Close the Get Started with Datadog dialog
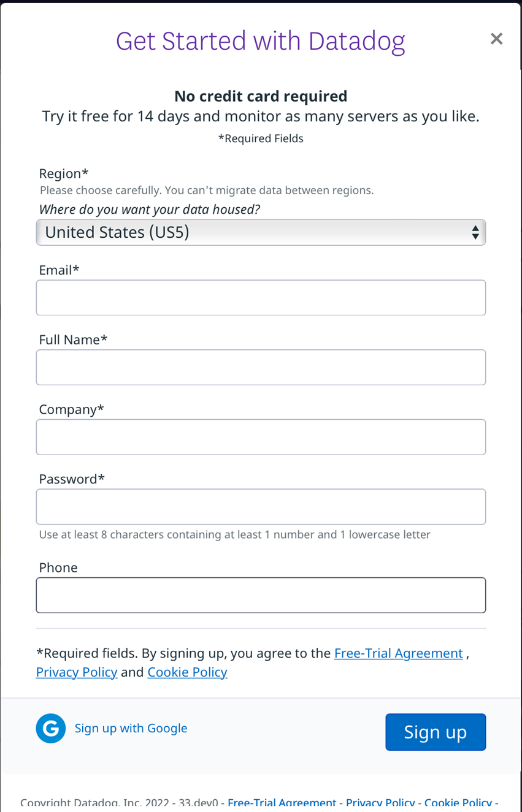The width and height of the screenshot is (522, 812). 496,39
